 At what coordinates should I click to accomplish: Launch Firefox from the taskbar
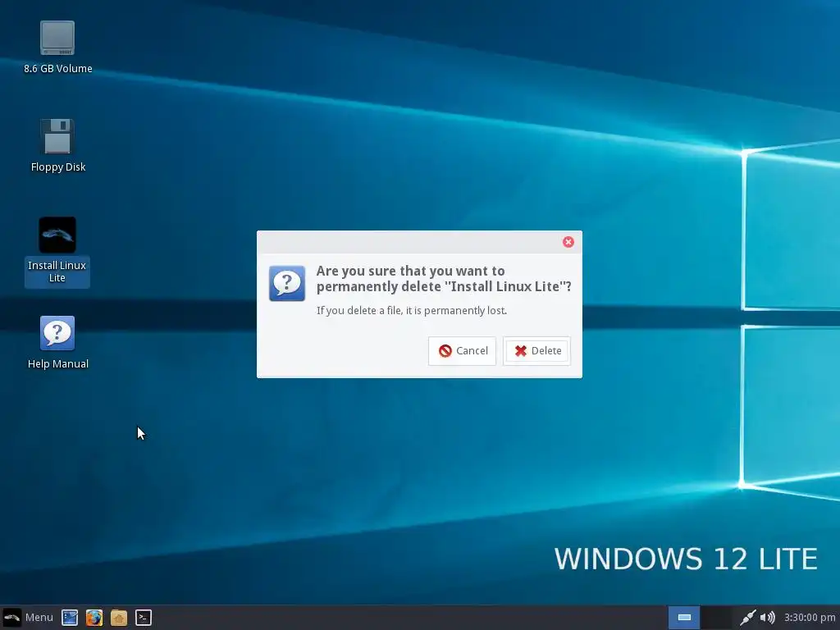(x=94, y=618)
